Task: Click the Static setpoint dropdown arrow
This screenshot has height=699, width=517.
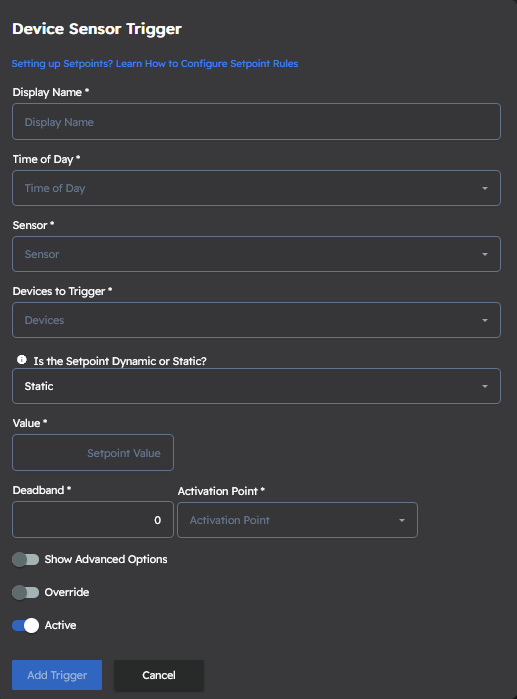Action: (x=485, y=387)
